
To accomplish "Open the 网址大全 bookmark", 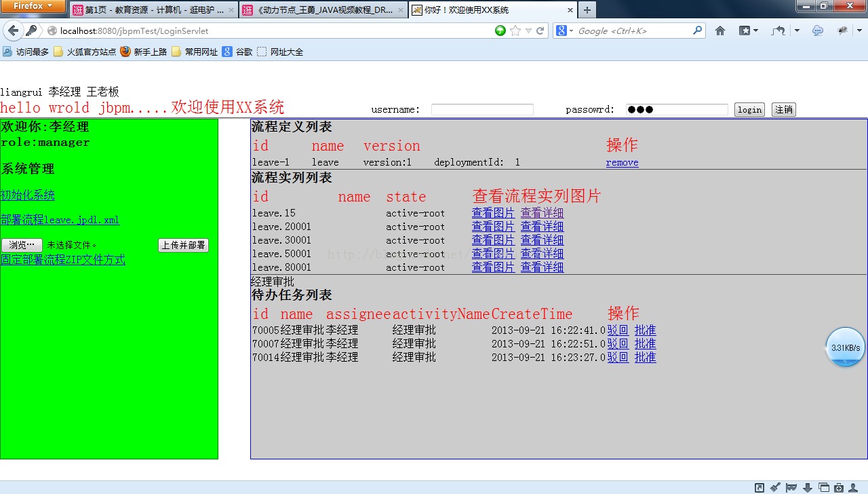I will click(x=280, y=52).
